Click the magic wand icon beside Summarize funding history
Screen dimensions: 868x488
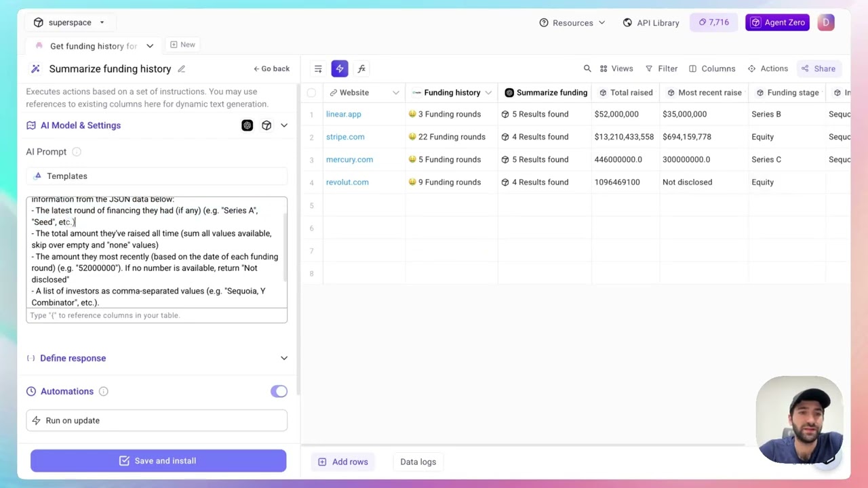35,68
